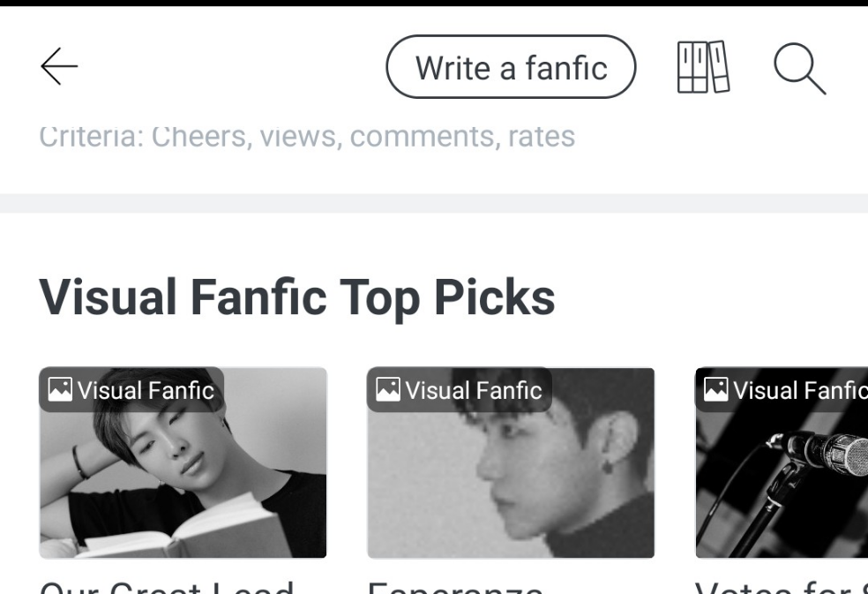
Task: Click the black status strip at the top
Action: (x=434, y=3)
